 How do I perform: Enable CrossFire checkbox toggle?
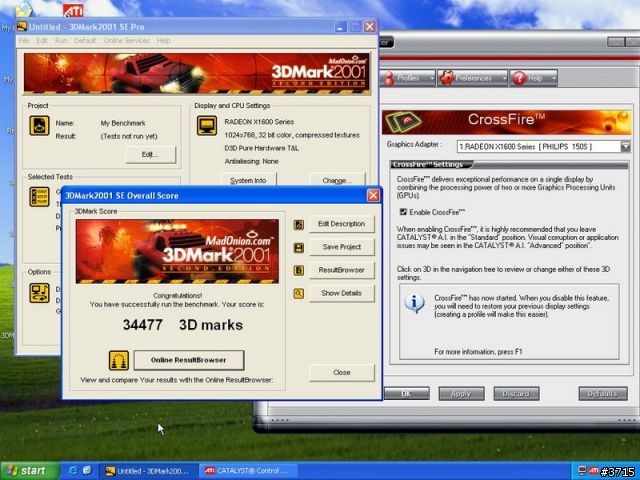(x=403, y=212)
